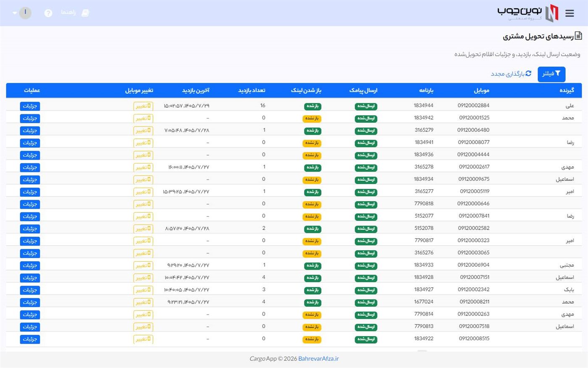Click تغییر for mobile 09120008077
This screenshot has height=368, width=588.
[143, 143]
